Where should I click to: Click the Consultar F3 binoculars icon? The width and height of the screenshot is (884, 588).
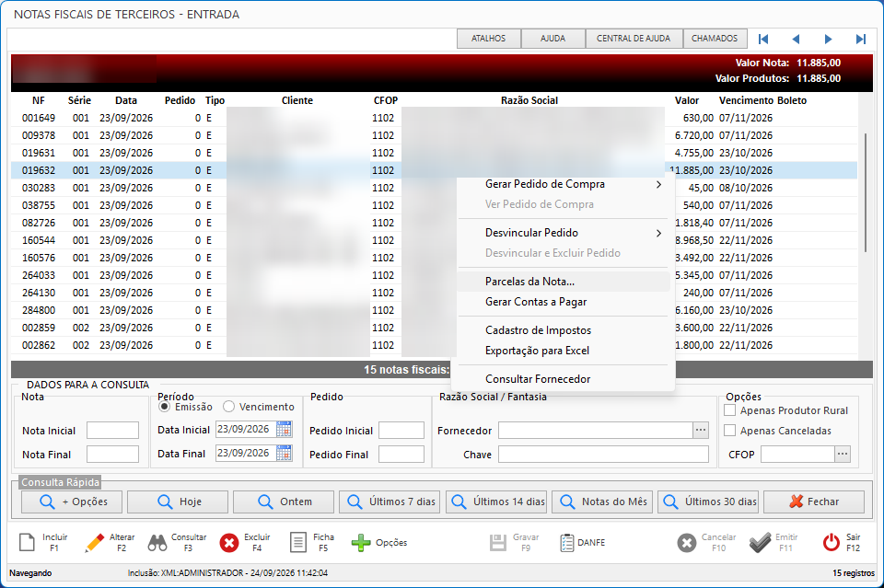(x=157, y=542)
